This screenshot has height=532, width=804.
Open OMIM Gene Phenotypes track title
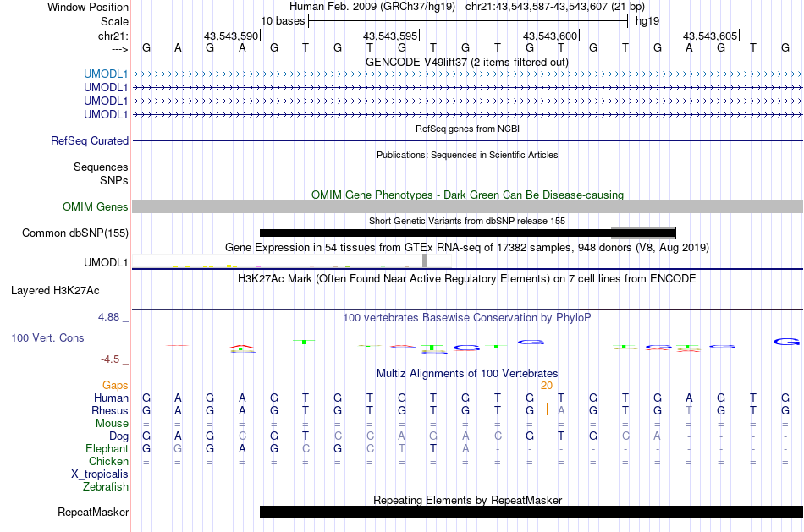[467, 195]
